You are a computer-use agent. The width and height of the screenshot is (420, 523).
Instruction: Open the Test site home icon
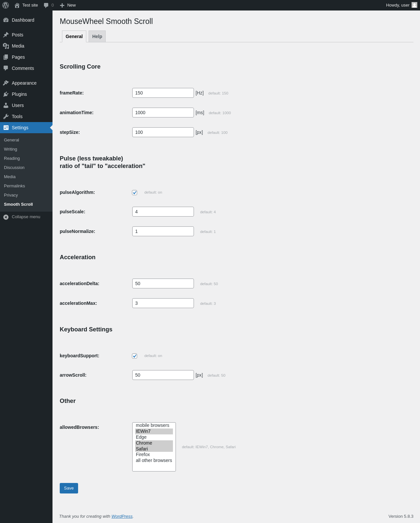17,5
